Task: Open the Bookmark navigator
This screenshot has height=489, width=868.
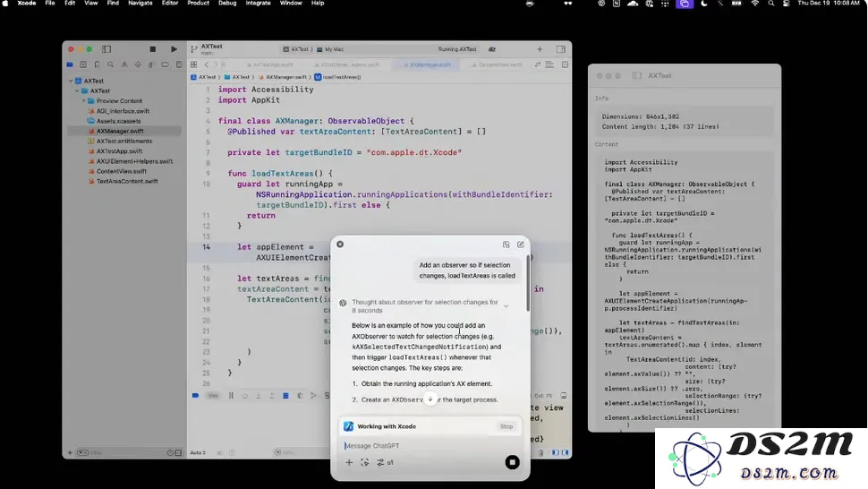Action: (x=97, y=64)
